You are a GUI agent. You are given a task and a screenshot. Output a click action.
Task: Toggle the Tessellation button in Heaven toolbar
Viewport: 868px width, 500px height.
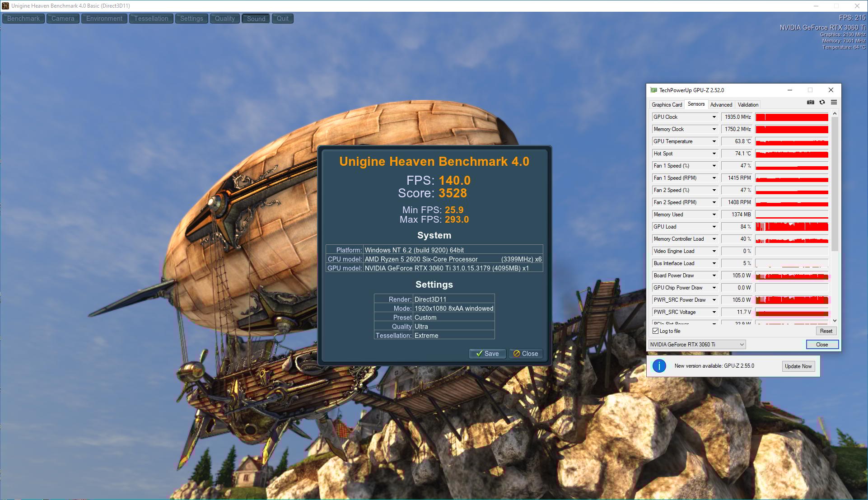click(x=151, y=19)
